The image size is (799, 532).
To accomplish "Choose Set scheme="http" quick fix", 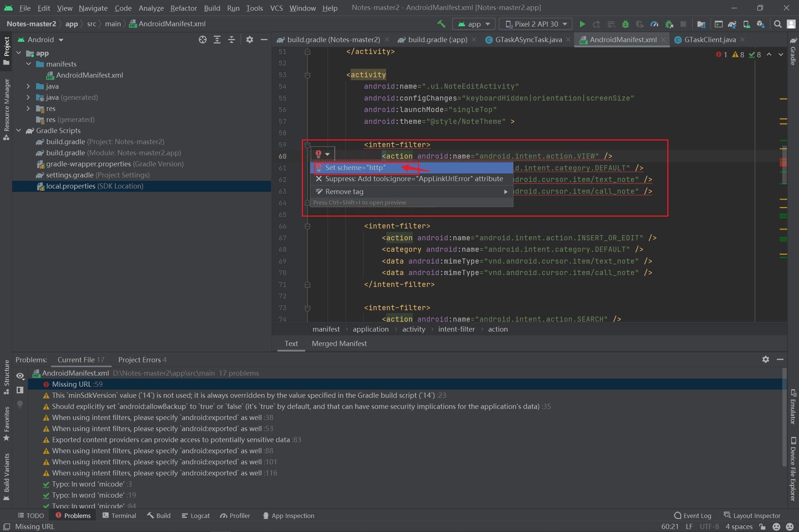I will pos(412,168).
